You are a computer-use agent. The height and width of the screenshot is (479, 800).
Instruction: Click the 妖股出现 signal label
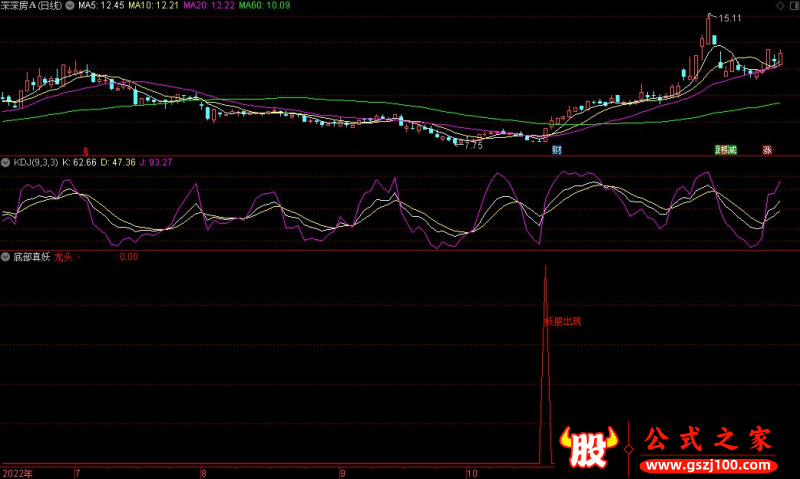[x=562, y=322]
